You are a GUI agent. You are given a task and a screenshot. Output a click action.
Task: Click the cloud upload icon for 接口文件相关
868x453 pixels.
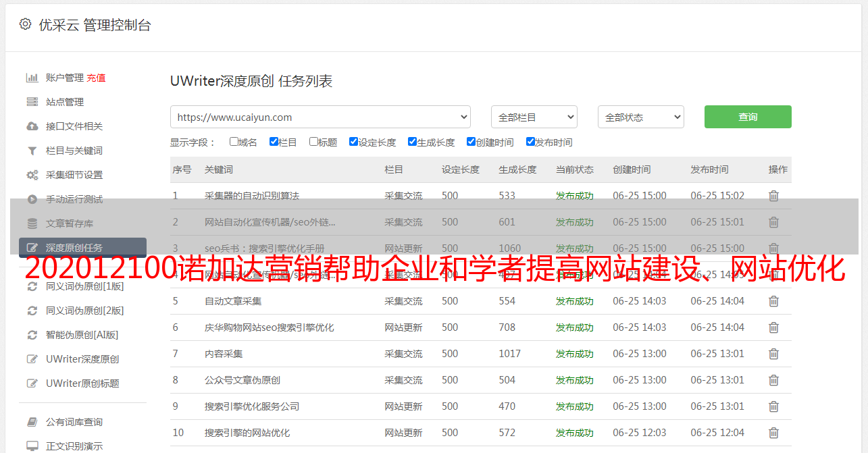(32, 126)
